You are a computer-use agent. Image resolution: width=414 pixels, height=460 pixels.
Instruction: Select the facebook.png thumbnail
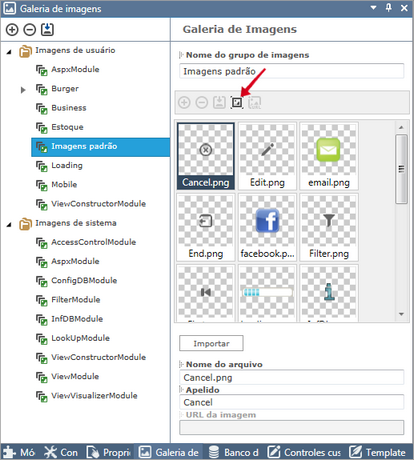tap(267, 227)
